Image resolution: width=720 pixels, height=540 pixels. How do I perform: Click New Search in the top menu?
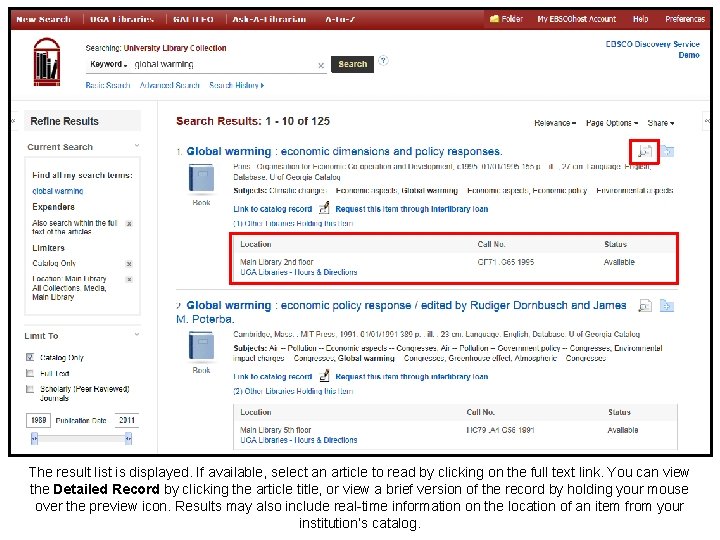coord(44,19)
